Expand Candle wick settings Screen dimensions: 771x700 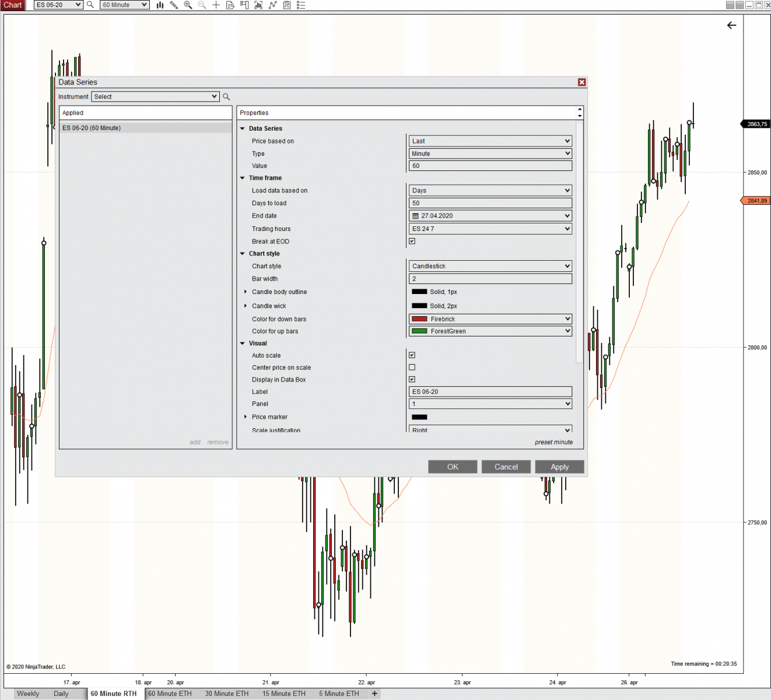click(x=246, y=306)
